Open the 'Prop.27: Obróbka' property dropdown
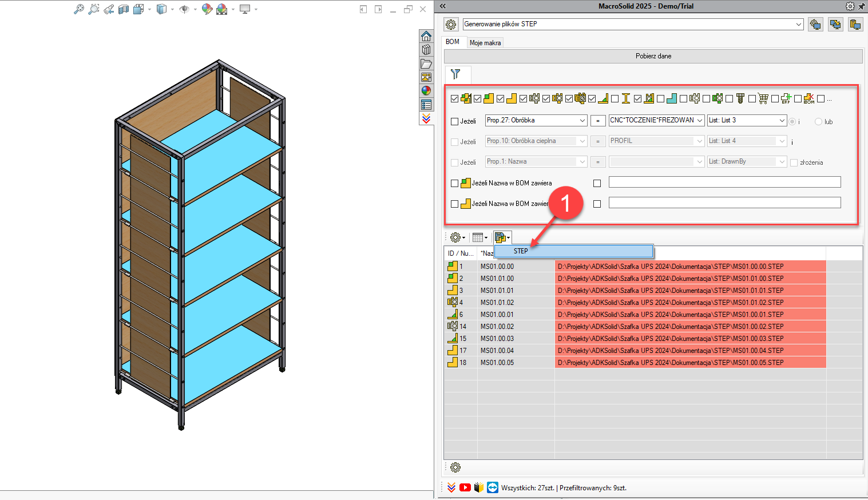This screenshot has width=868, height=500. coord(582,120)
